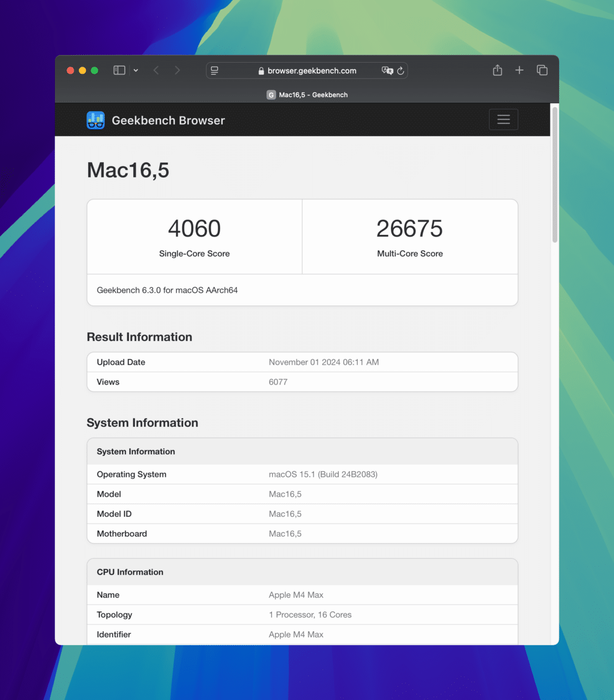This screenshot has height=700, width=614.
Task: Click the address bar URL field
Action: 311,71
